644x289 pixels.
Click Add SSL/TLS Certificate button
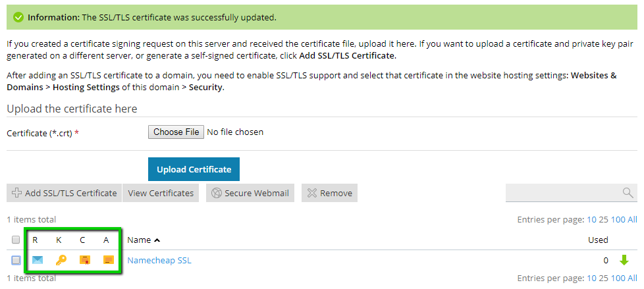[64, 193]
